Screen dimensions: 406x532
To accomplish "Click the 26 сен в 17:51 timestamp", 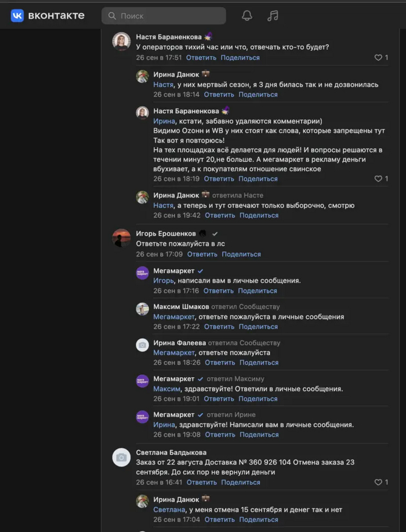I will pos(159,57).
